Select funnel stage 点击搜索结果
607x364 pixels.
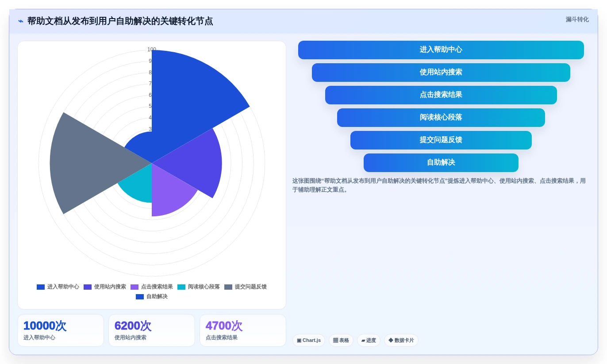pyautogui.click(x=441, y=95)
